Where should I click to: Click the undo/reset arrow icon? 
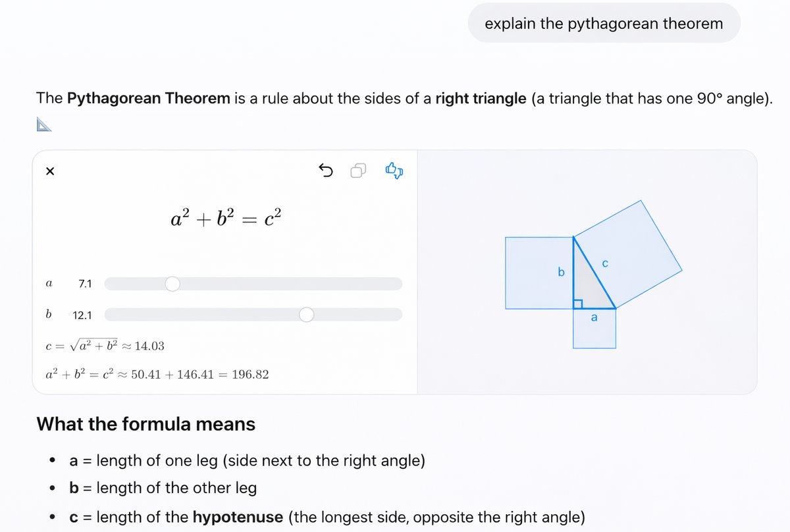(326, 171)
